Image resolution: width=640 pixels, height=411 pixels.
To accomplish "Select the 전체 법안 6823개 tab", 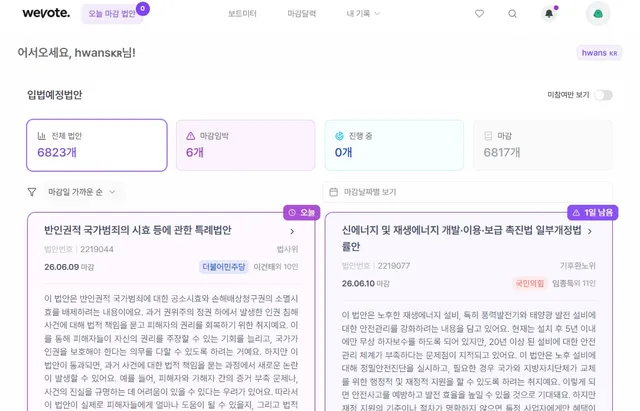I will pos(97,145).
